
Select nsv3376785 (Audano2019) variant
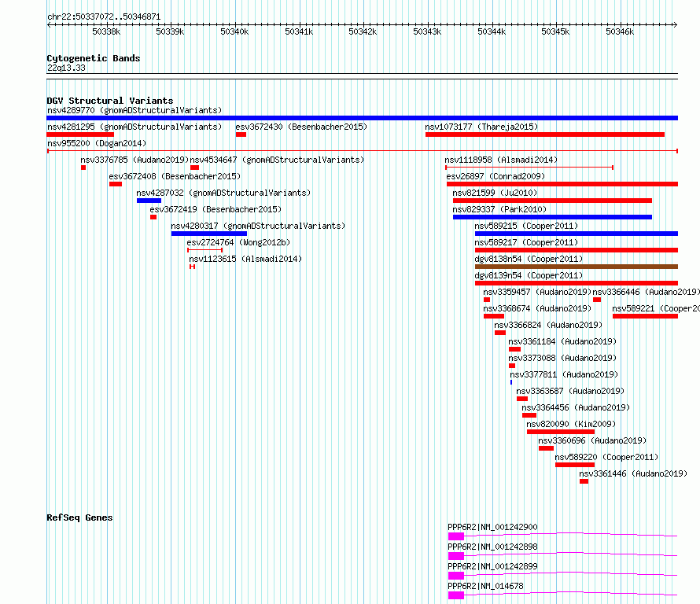[x=134, y=160]
